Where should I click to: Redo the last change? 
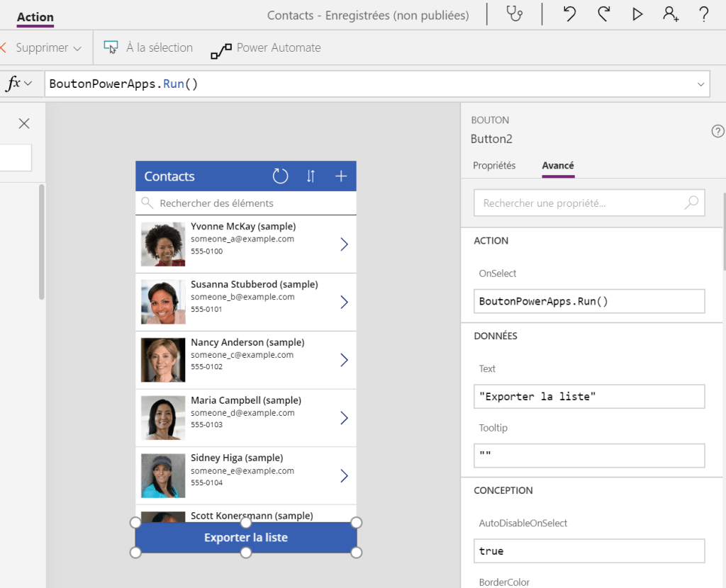click(x=603, y=14)
